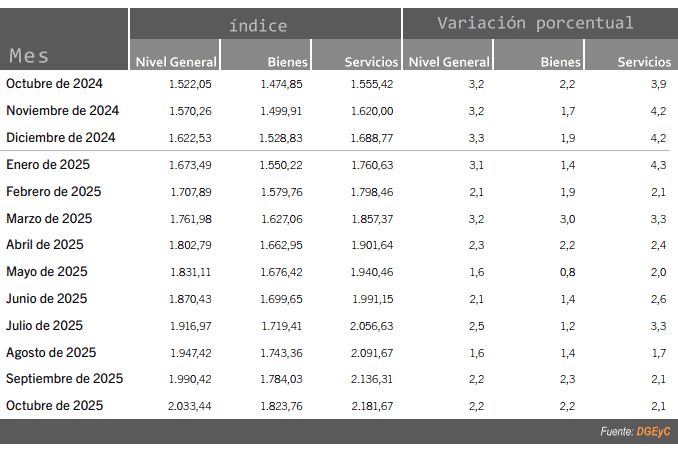Screen dimensions: 678x452
Task: Click Servicios header under Variación porcentual
Action: coord(644,62)
